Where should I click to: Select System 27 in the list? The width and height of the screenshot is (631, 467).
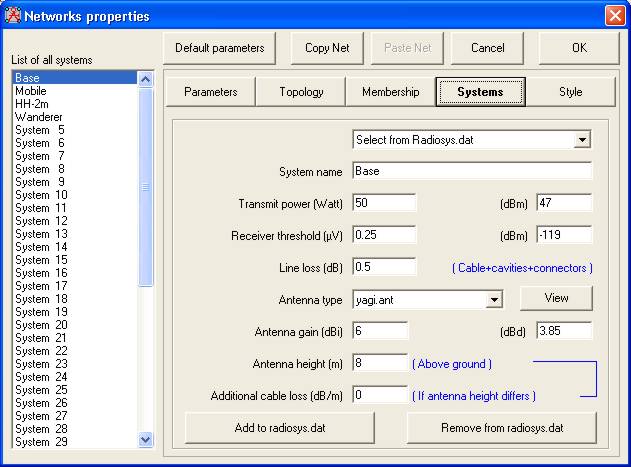(x=75, y=416)
